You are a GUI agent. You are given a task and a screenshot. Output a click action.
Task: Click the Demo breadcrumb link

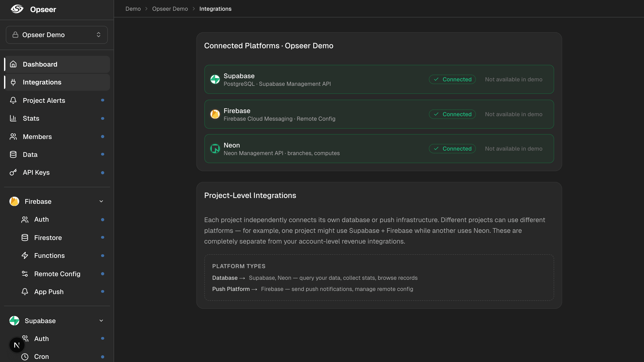coord(133,9)
